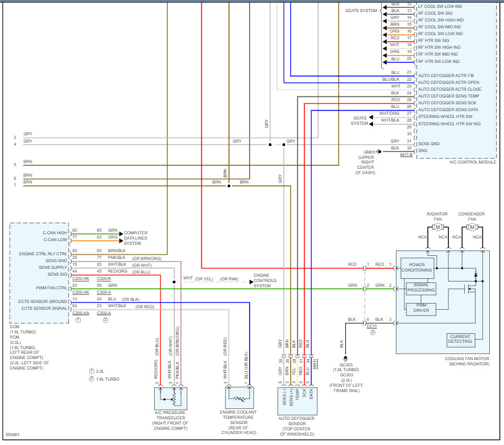Click RF HTR SW SIG label
This screenshot has height=445, width=504.
[x=434, y=40]
